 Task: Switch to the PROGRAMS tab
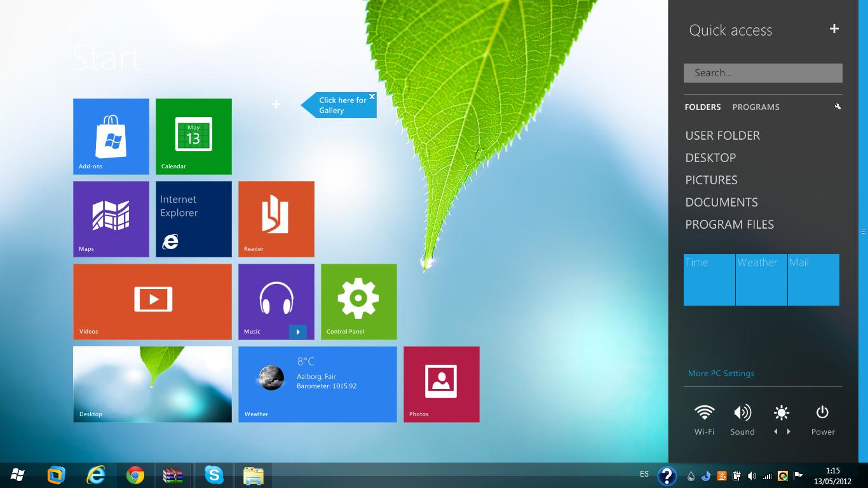[x=756, y=107]
